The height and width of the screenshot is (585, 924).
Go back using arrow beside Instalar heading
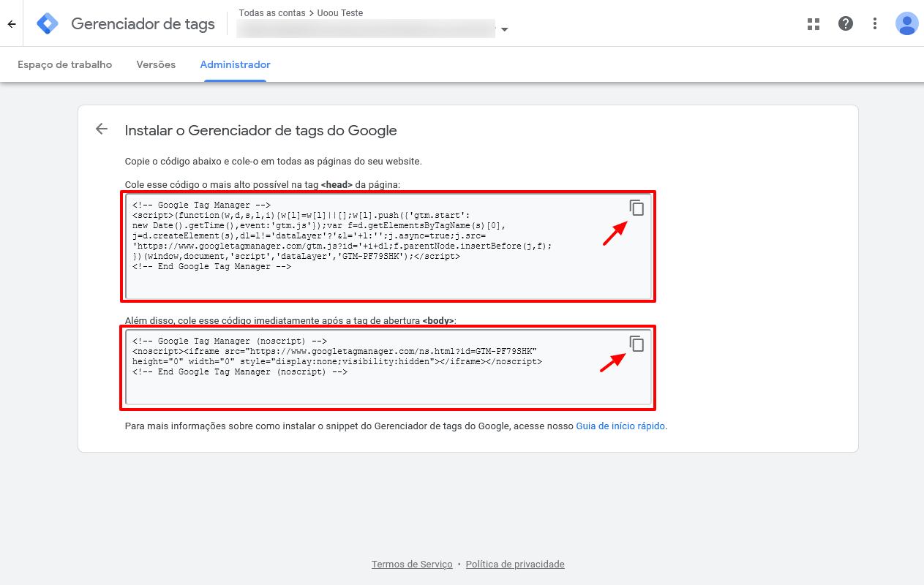(102, 129)
